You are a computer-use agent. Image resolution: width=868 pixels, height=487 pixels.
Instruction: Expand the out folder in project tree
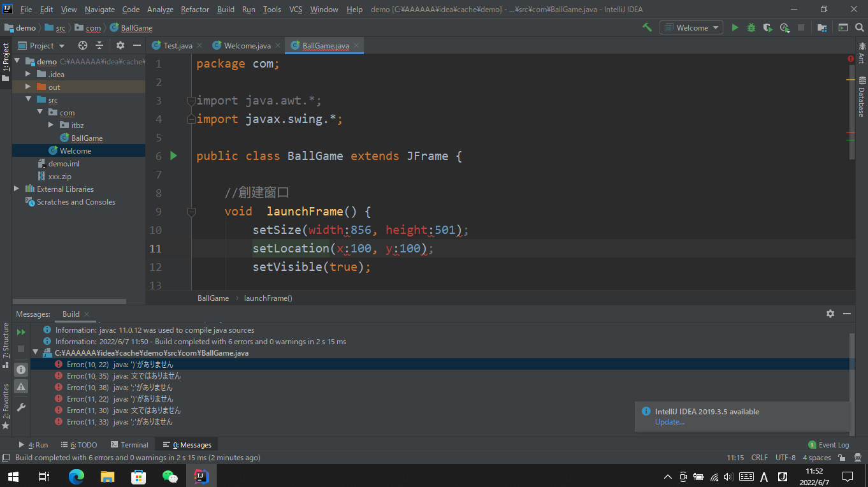[x=28, y=87]
